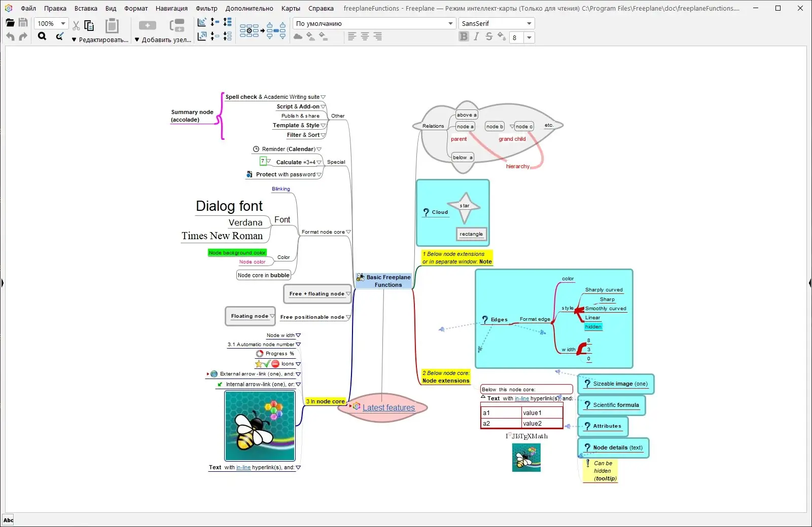The height and width of the screenshot is (527, 812).
Task: Toggle strikethrough formatting button
Action: (489, 36)
